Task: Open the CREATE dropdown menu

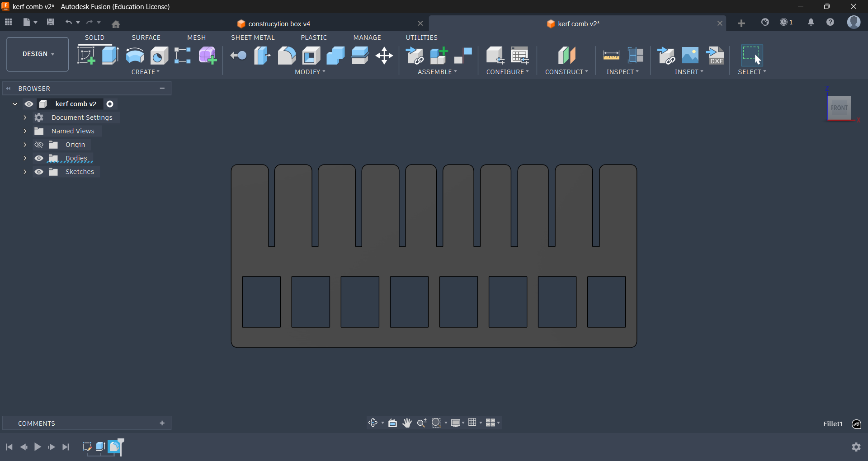Action: click(x=146, y=72)
